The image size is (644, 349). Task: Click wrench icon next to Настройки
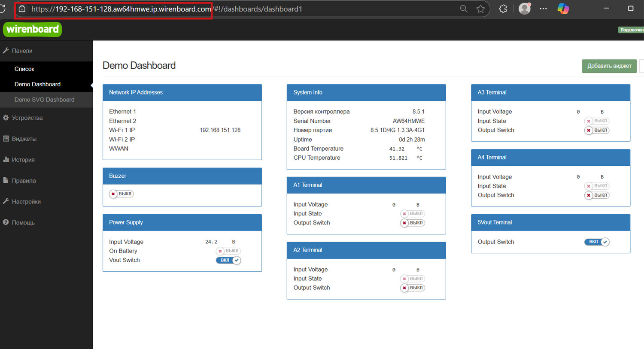[x=6, y=201]
